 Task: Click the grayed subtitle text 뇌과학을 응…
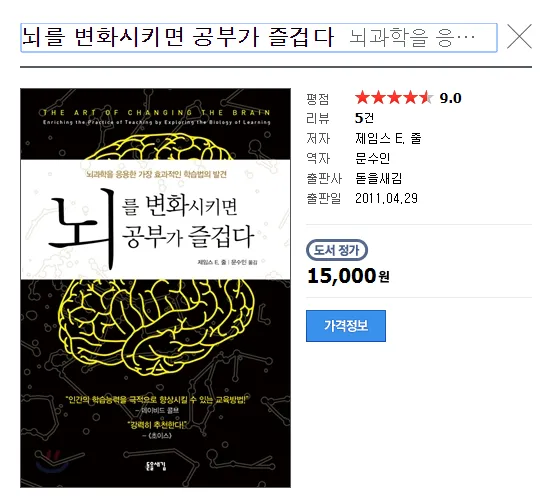click(x=412, y=38)
